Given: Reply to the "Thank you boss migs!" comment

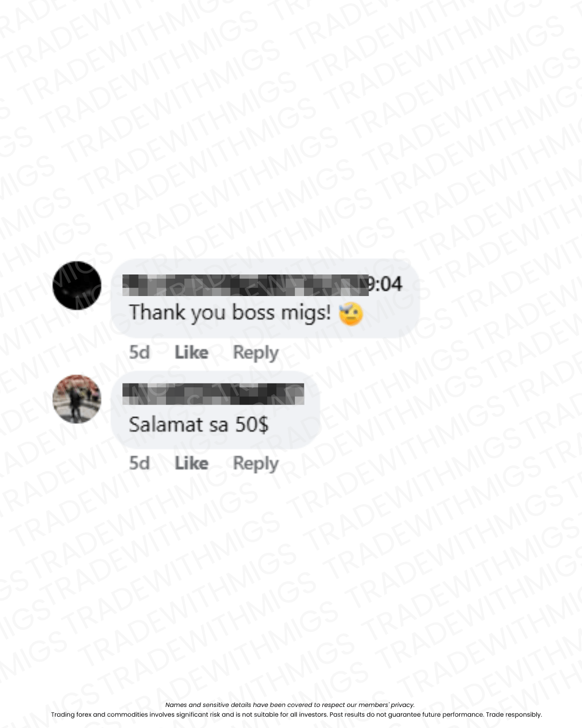Looking at the screenshot, I should [x=255, y=353].
